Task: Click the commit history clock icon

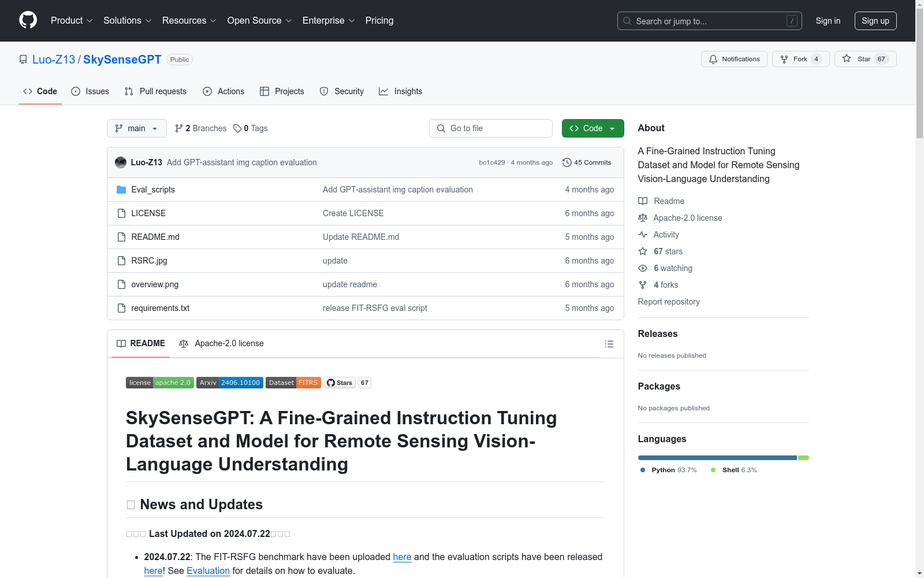Action: (x=567, y=162)
